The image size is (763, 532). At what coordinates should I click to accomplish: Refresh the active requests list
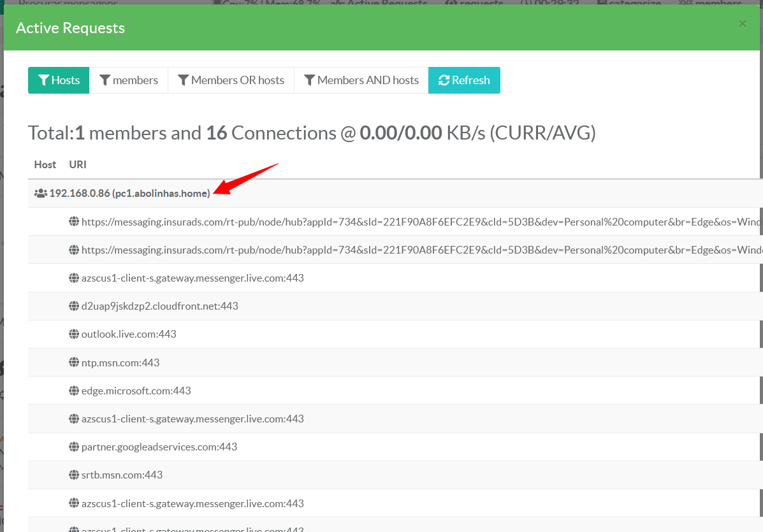coord(464,80)
